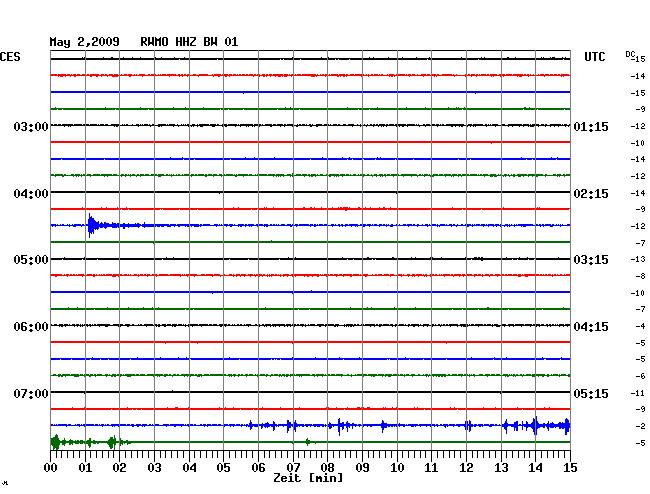
Task: Select minute tick label 07
Action: point(293,468)
